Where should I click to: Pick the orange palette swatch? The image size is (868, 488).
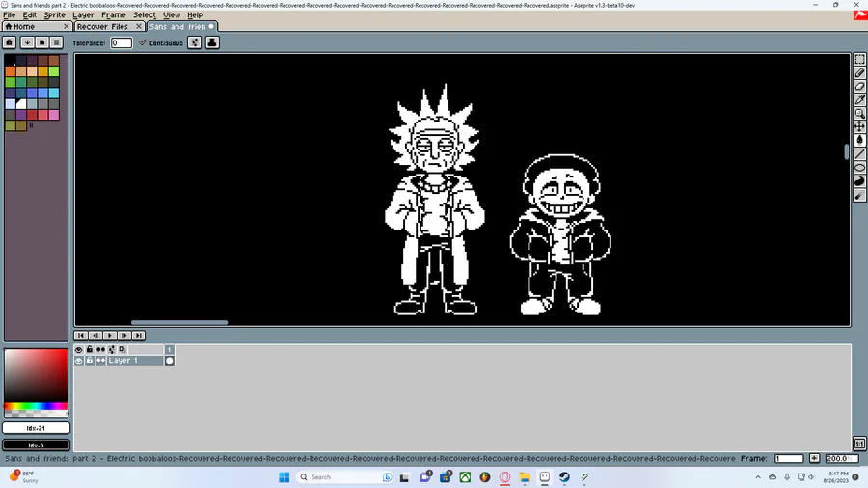10,70
